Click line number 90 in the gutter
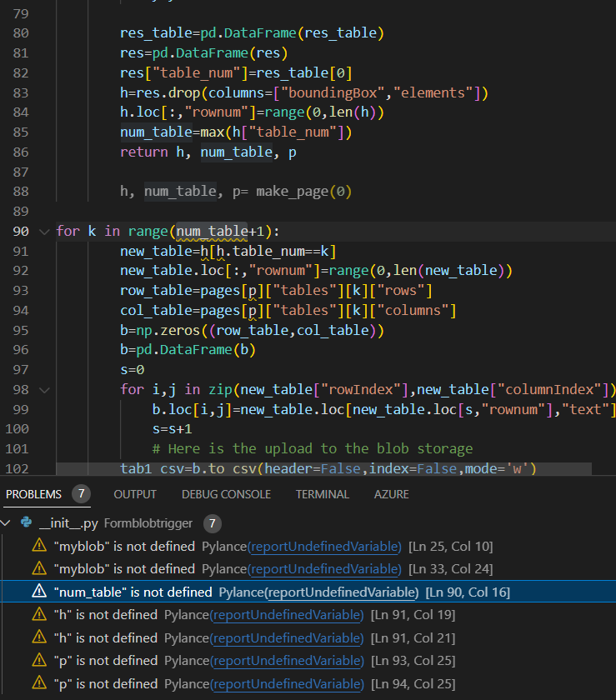The height and width of the screenshot is (700, 616). (21, 232)
